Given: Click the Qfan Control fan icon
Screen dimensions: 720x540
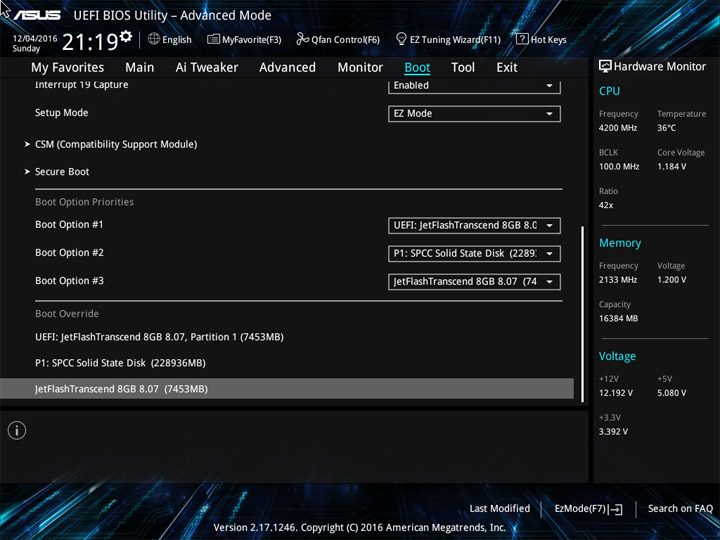Looking at the screenshot, I should (302, 39).
